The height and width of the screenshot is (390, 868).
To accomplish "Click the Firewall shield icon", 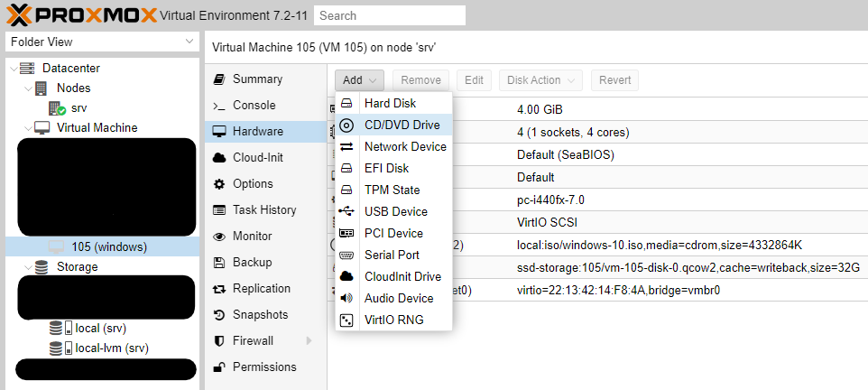I will [x=219, y=340].
